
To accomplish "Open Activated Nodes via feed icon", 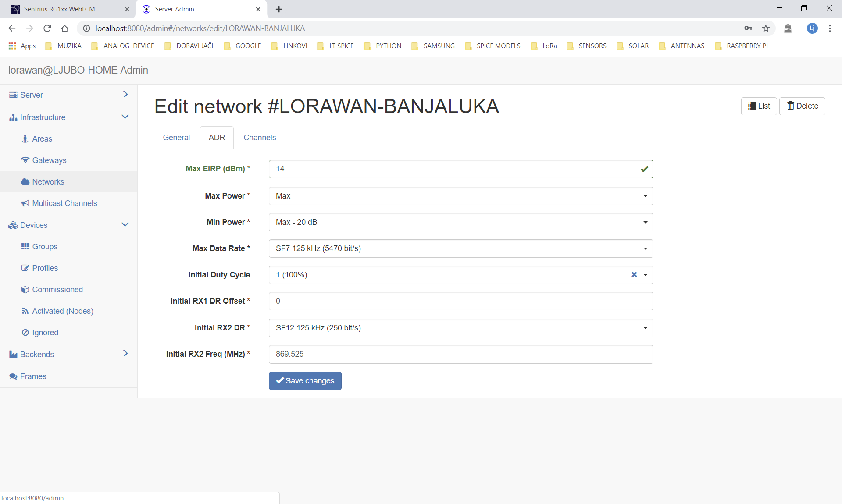I will pos(26,311).
